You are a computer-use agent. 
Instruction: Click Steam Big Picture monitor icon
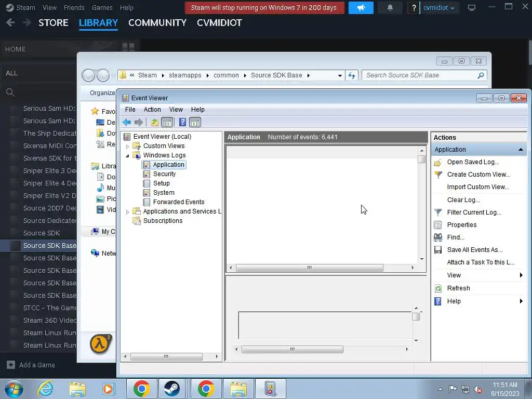point(472,7)
